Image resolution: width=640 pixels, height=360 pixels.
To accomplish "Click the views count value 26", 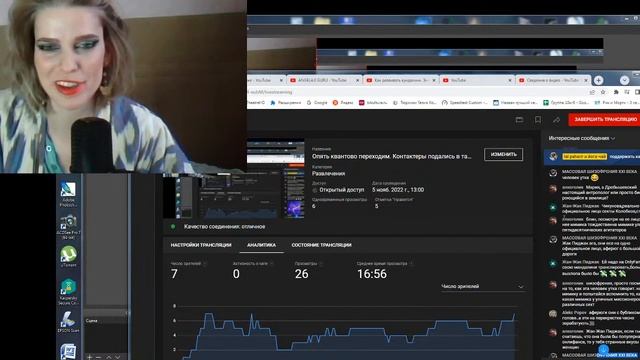I will (302, 274).
